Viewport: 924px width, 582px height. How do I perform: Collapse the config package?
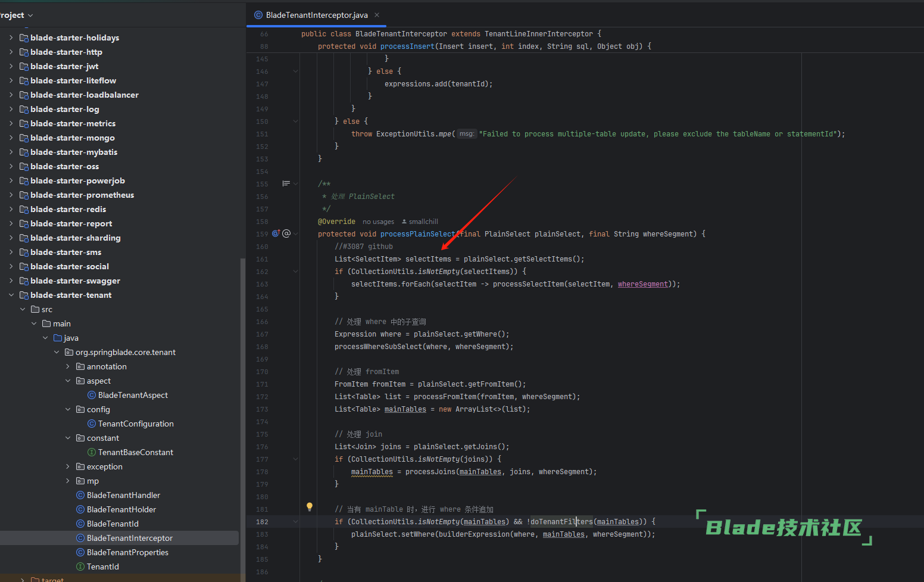pos(68,409)
